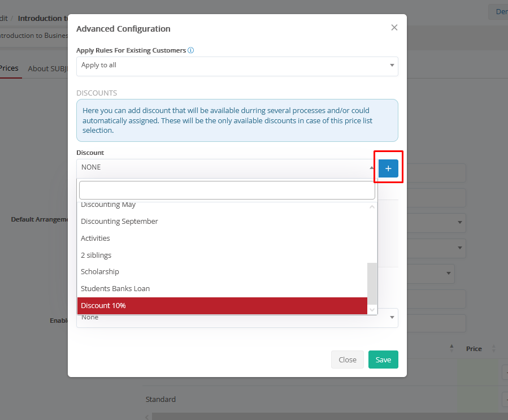This screenshot has height=420, width=508.
Task: Click sort arrows next to Price column
Action: (x=493, y=349)
